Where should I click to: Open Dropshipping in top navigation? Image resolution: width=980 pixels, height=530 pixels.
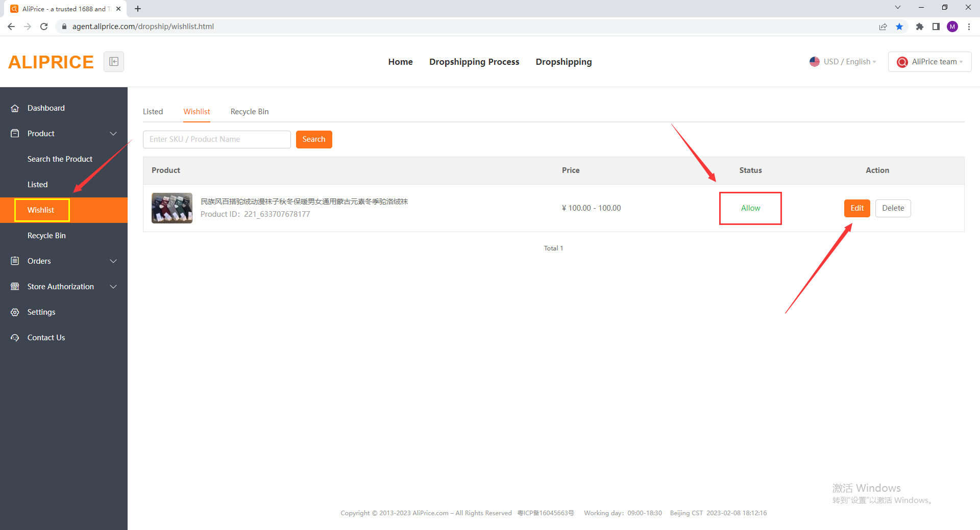click(564, 62)
